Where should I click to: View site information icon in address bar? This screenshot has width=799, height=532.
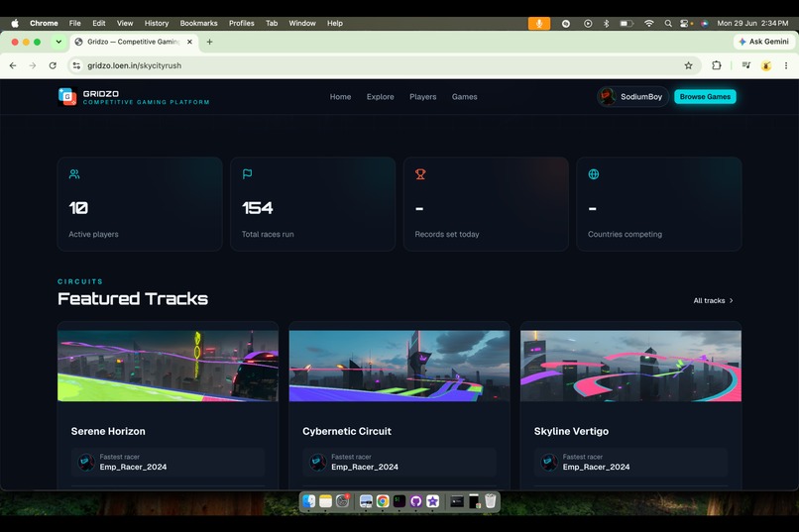pos(76,65)
